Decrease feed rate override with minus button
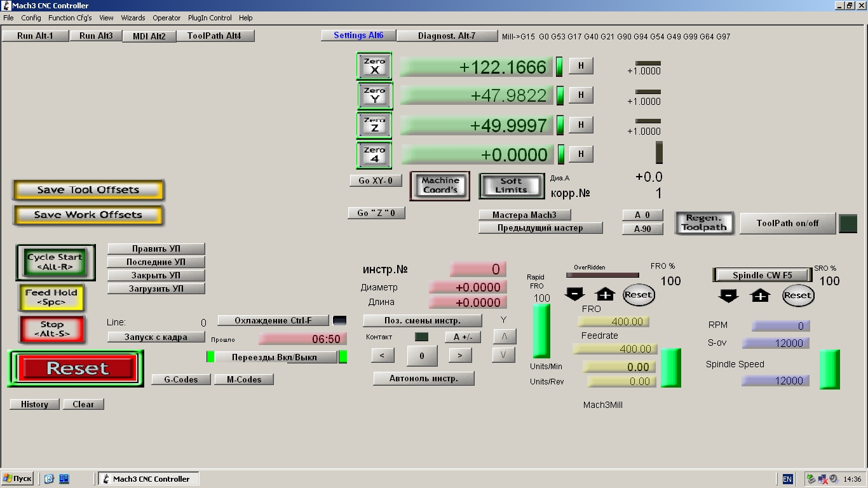The image size is (868, 488). [574, 294]
